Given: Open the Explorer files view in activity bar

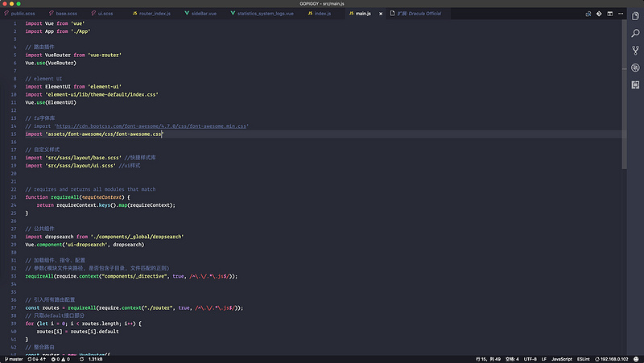Looking at the screenshot, I should (635, 16).
